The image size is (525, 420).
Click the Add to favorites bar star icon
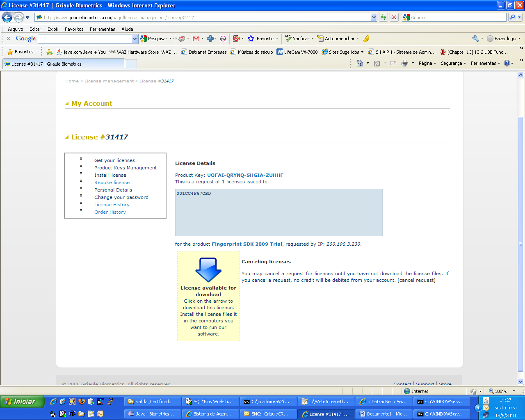pyautogui.click(x=49, y=52)
